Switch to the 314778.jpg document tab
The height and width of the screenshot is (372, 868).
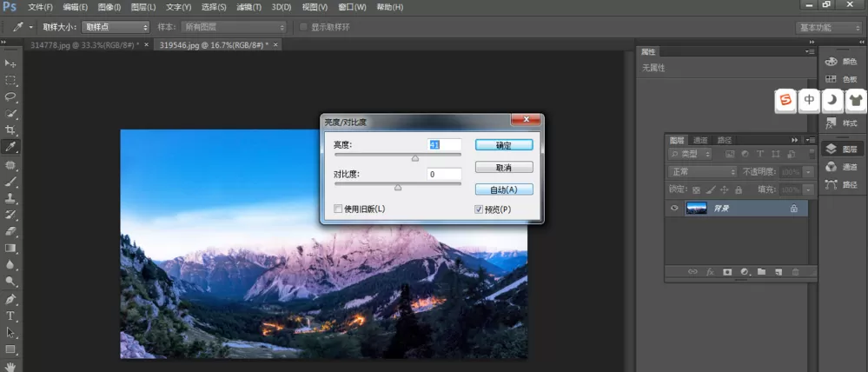click(84, 45)
